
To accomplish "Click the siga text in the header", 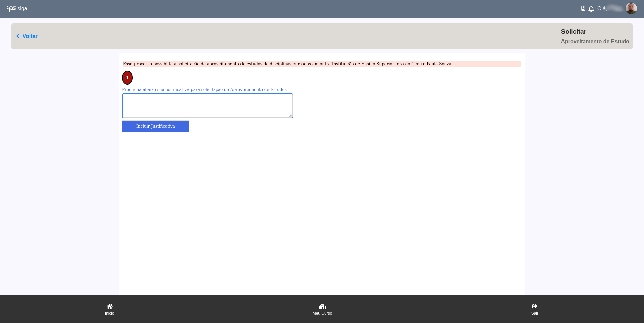I will pos(22,9).
